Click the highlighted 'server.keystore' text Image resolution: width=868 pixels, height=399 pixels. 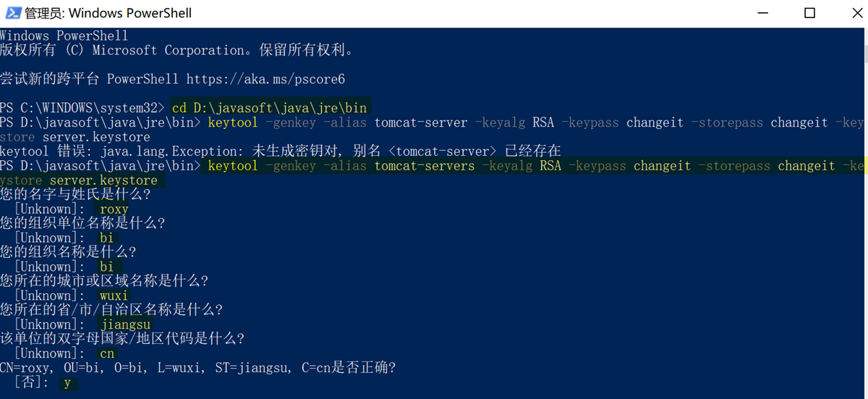tap(103, 180)
